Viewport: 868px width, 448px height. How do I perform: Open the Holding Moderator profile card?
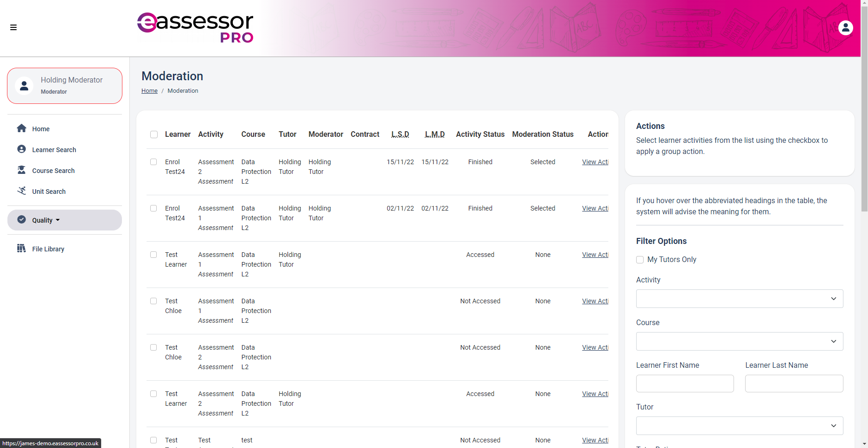point(64,86)
